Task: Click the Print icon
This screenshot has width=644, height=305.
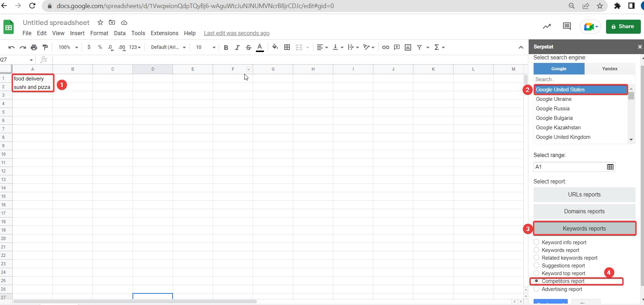Action: 34,47
